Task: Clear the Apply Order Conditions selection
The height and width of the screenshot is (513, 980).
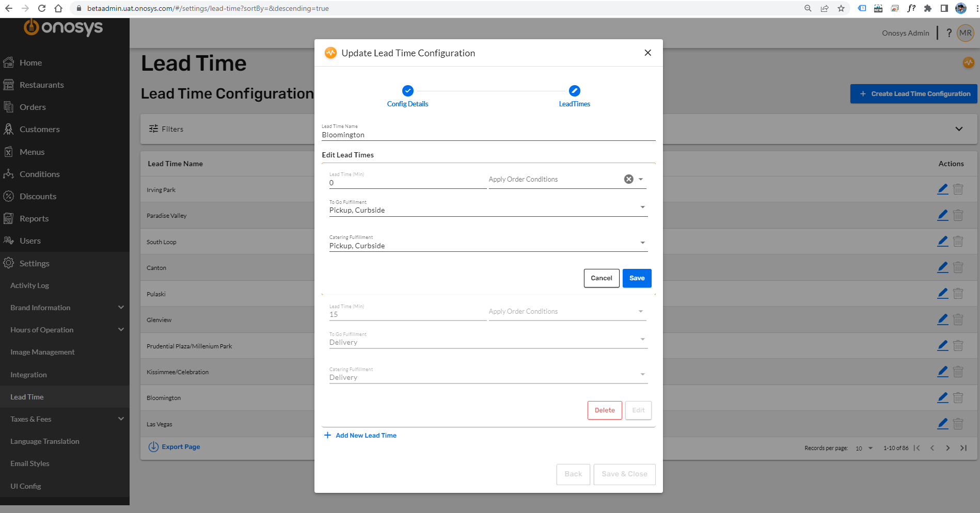Action: click(x=628, y=179)
